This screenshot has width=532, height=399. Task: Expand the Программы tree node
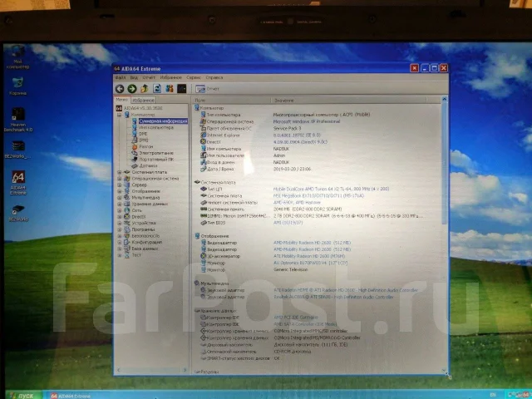pyautogui.click(x=120, y=229)
